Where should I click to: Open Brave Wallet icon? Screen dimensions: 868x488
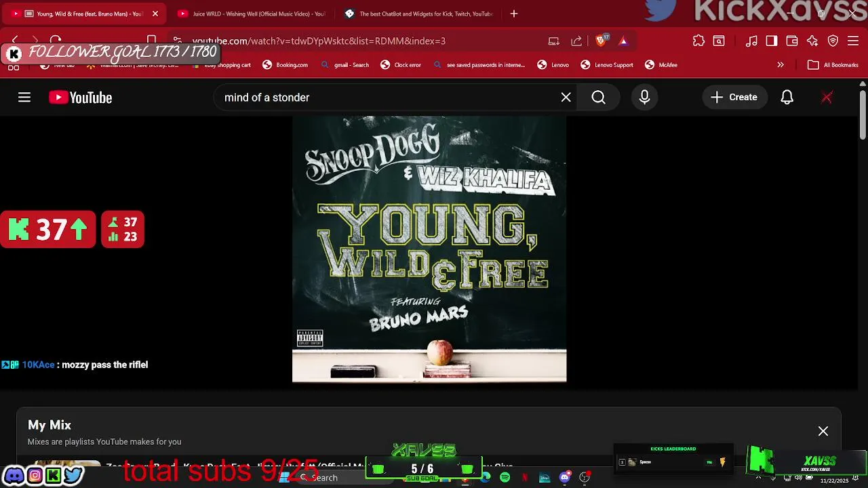click(791, 41)
